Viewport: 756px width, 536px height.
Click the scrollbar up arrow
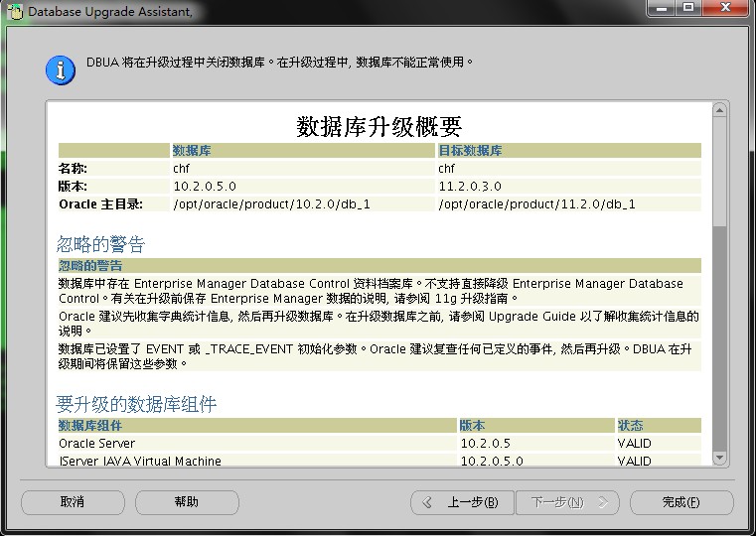pyautogui.click(x=719, y=111)
